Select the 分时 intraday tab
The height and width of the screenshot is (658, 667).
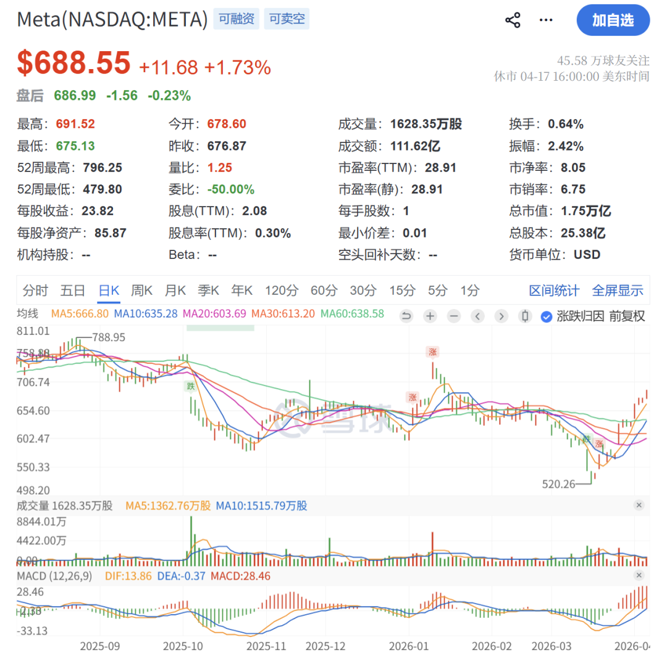(x=35, y=290)
